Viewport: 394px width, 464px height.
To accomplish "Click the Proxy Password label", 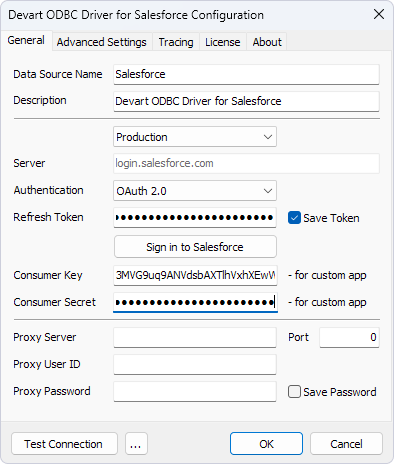I will (52, 391).
